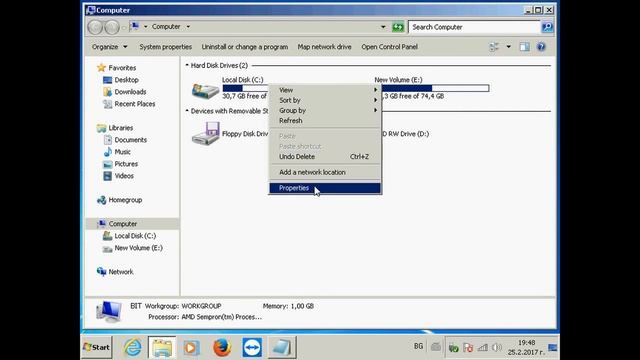Show the preview pane icon

524,47
